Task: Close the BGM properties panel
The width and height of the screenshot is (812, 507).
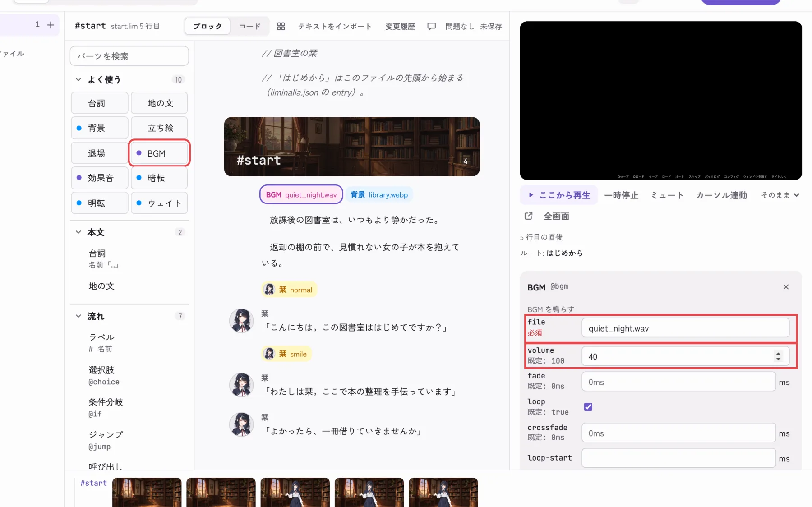Action: (x=786, y=287)
